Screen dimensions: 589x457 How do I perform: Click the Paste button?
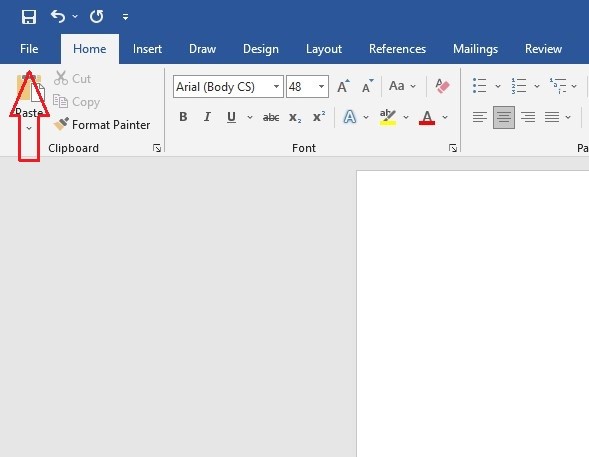[29, 97]
